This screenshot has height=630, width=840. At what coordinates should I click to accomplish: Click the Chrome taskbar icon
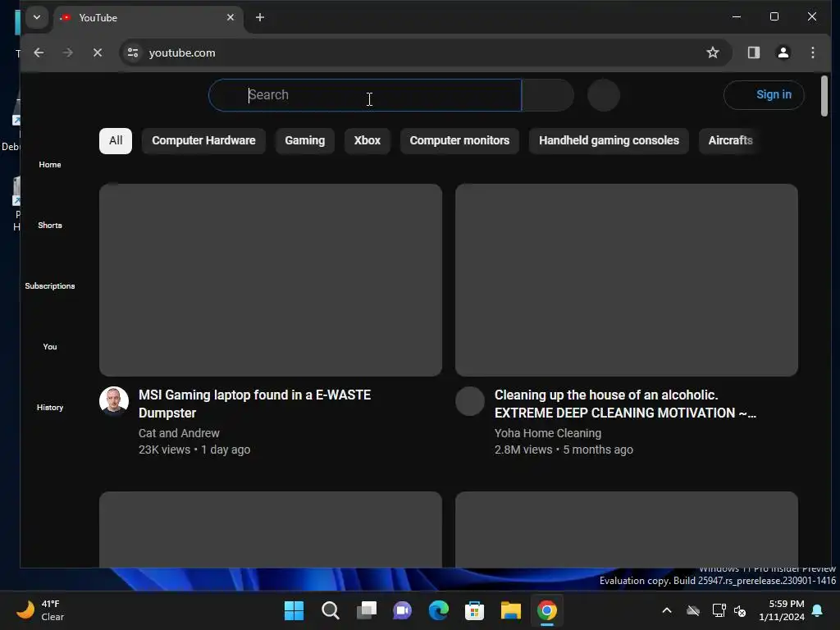coord(547,610)
